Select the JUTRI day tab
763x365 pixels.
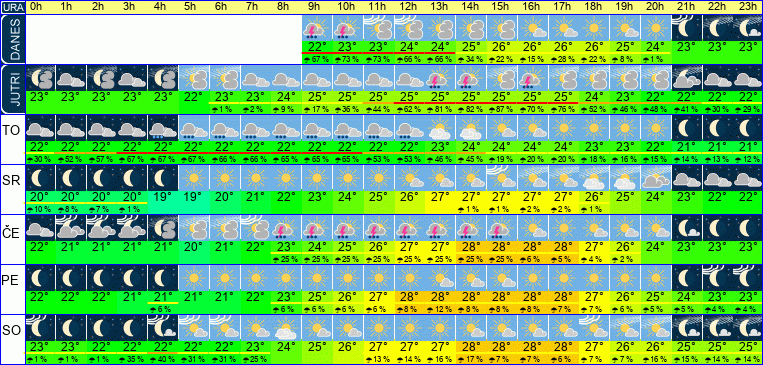click(x=13, y=89)
